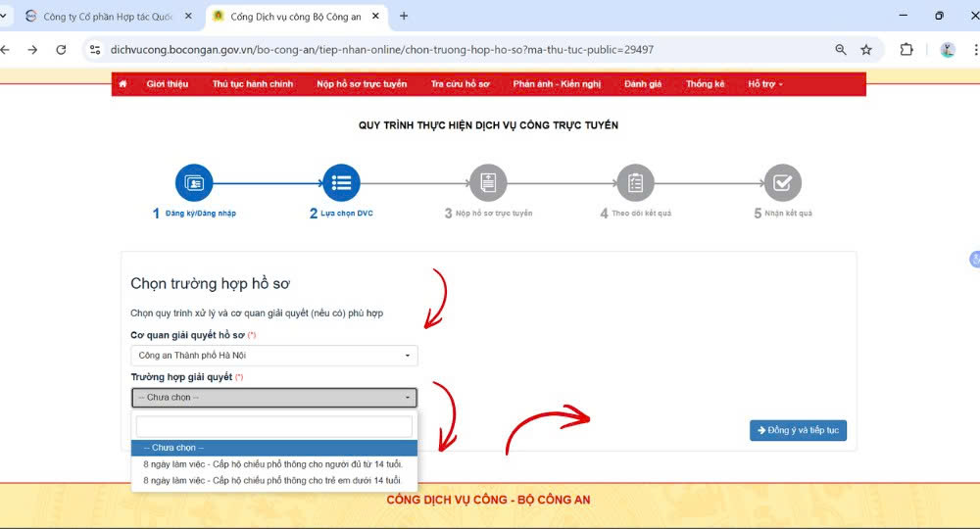Select passport option for trẻ em dưới 14 tuổi
The image size is (980, 529).
tap(272, 481)
